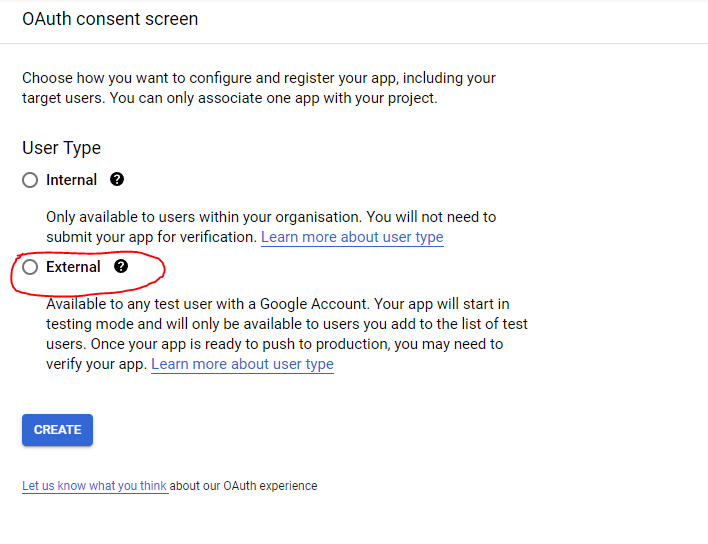
Task: Click the OAuth consent screen page heading
Action: pos(110,19)
